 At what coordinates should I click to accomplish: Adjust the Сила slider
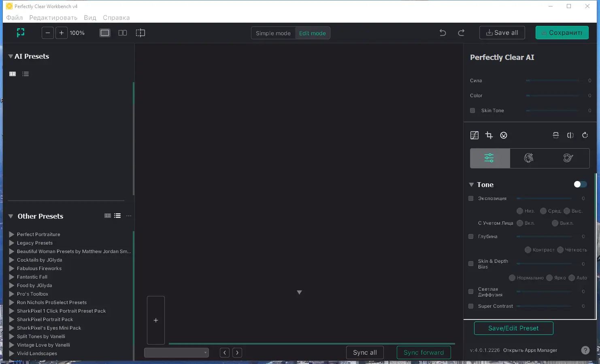click(553, 81)
